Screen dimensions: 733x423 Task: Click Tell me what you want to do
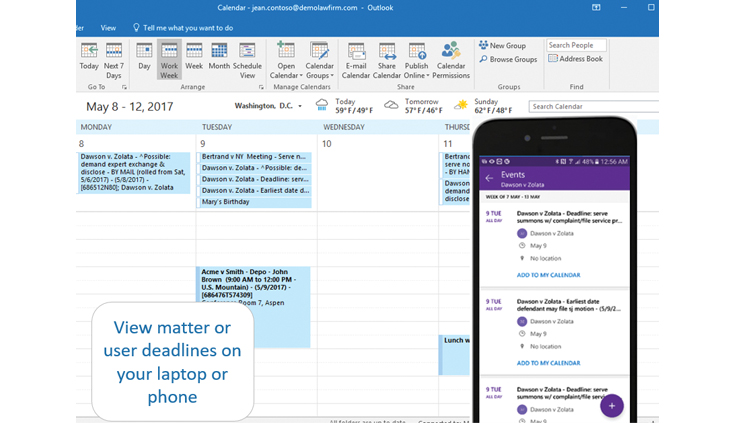coord(183,28)
